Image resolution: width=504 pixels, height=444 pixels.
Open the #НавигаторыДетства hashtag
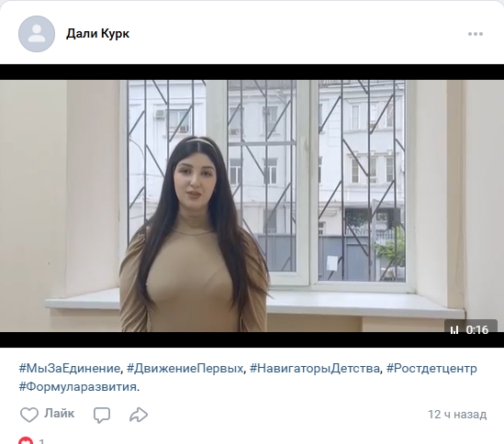click(314, 368)
